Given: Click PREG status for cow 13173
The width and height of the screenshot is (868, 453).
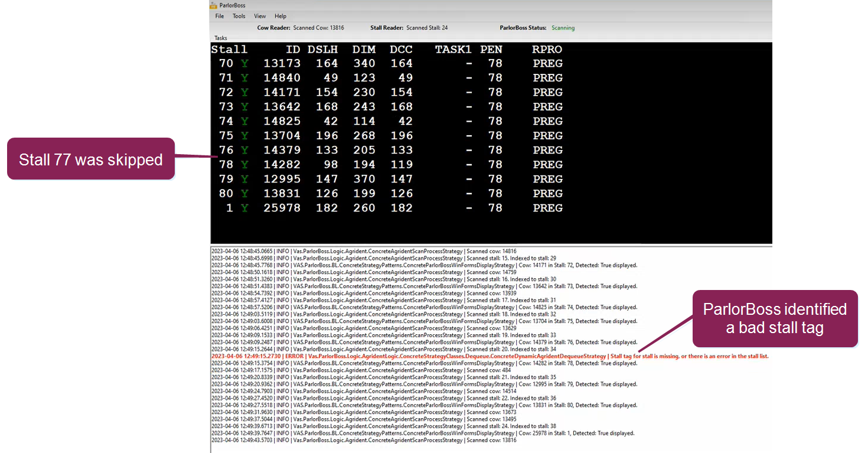Looking at the screenshot, I should tap(547, 63).
